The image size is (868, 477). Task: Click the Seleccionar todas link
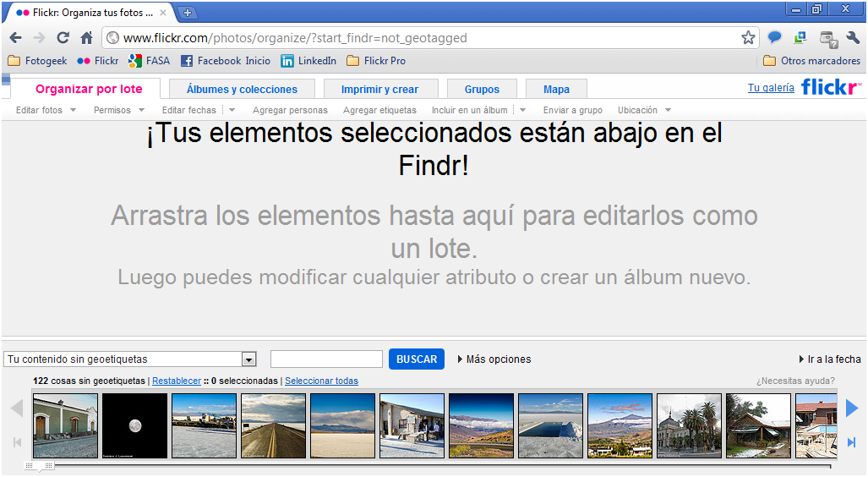(x=322, y=381)
